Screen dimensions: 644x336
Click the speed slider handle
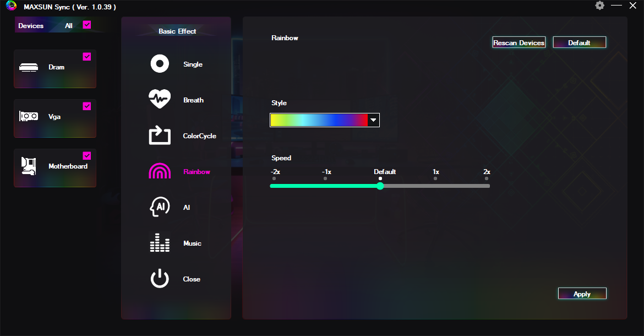380,186
